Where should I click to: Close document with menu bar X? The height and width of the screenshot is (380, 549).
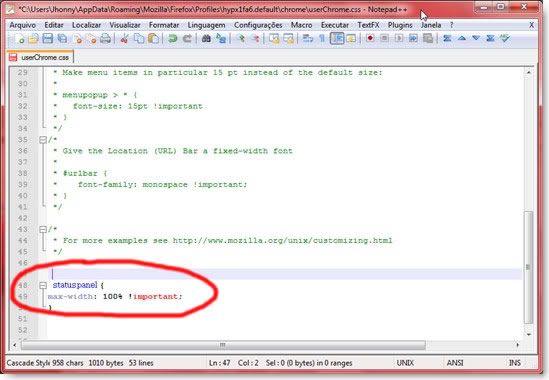[531, 25]
